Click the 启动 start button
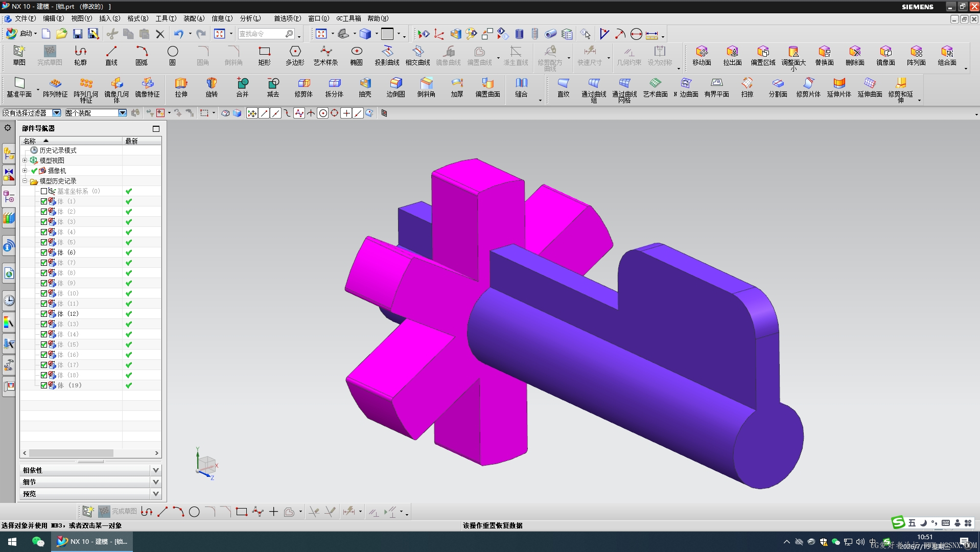 [21, 34]
